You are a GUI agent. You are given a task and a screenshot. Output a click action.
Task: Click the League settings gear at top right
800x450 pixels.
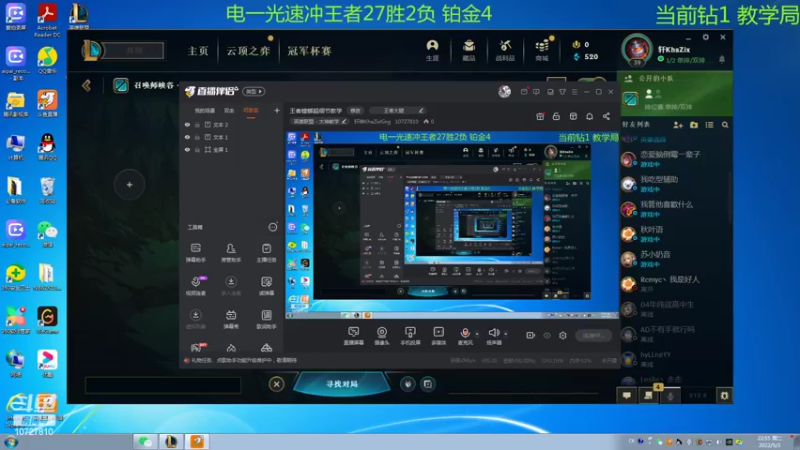(x=706, y=37)
